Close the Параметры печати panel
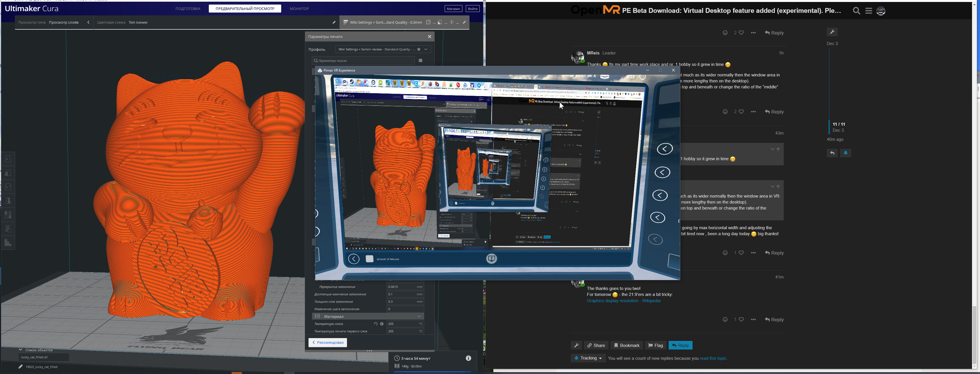This screenshot has height=374, width=980. (x=430, y=36)
